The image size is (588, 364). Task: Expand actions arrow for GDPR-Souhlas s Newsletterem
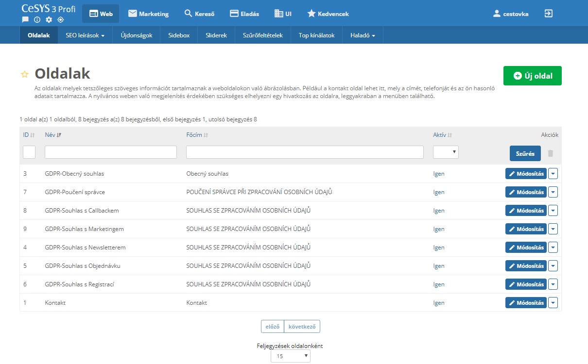[x=553, y=248]
